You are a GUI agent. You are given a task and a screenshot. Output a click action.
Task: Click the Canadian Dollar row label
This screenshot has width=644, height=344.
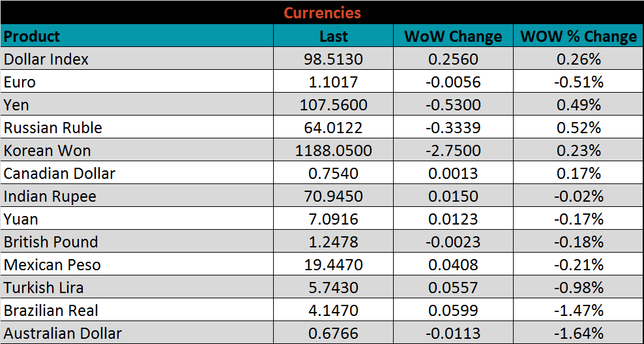(59, 174)
